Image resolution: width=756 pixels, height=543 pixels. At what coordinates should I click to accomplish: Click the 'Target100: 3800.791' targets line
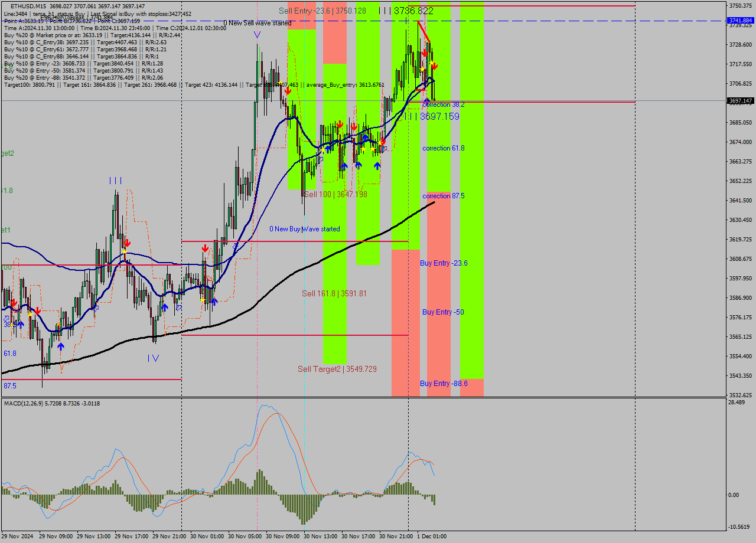(194, 85)
